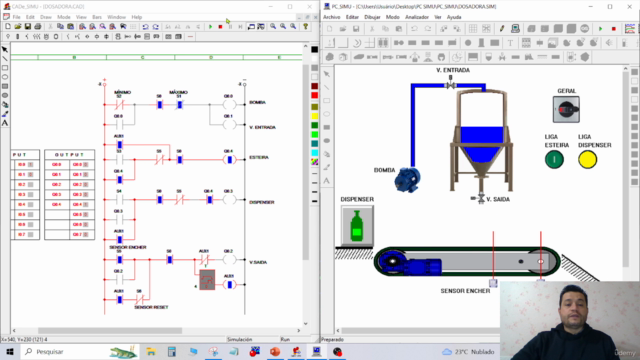Screen dimensions: 640x360
Task: Open PowerPoint from the taskbar
Action: 275,351
